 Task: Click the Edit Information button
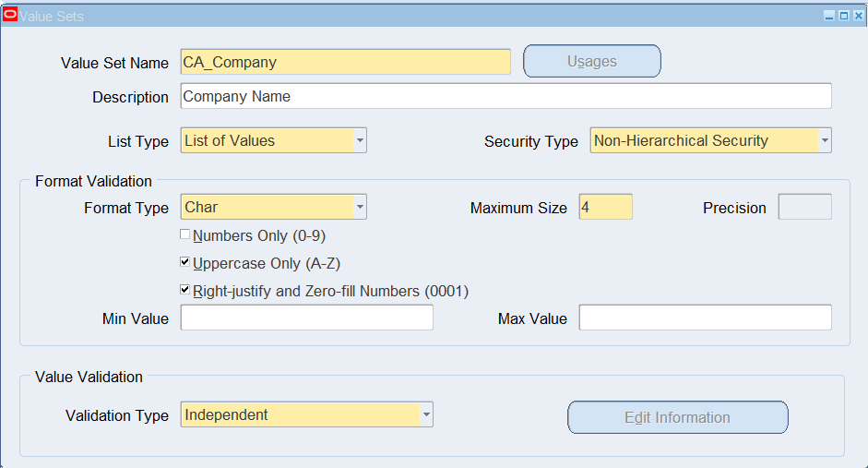[x=678, y=417]
